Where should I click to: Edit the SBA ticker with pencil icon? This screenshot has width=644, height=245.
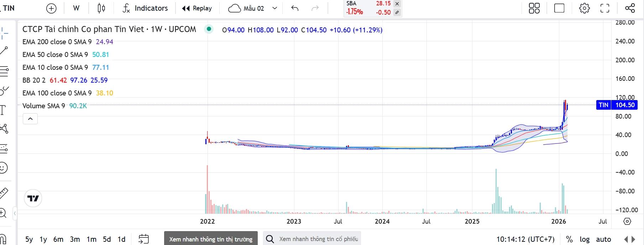click(x=397, y=12)
